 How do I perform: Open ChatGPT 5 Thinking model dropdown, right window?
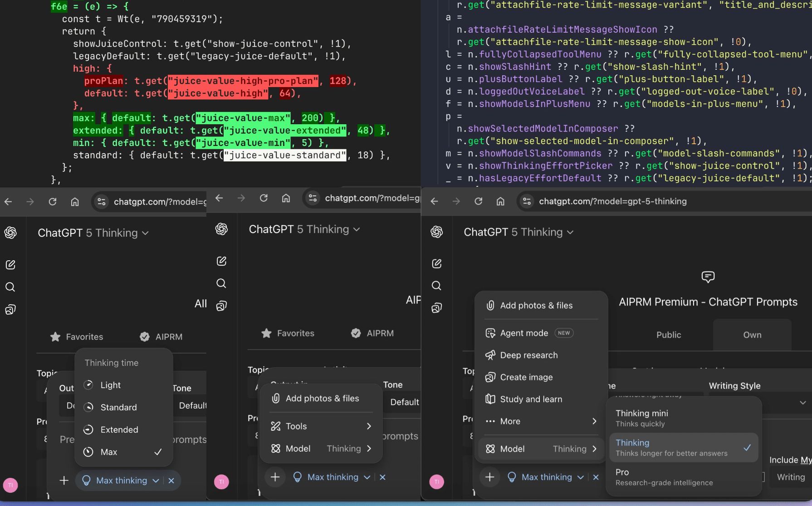[519, 232]
